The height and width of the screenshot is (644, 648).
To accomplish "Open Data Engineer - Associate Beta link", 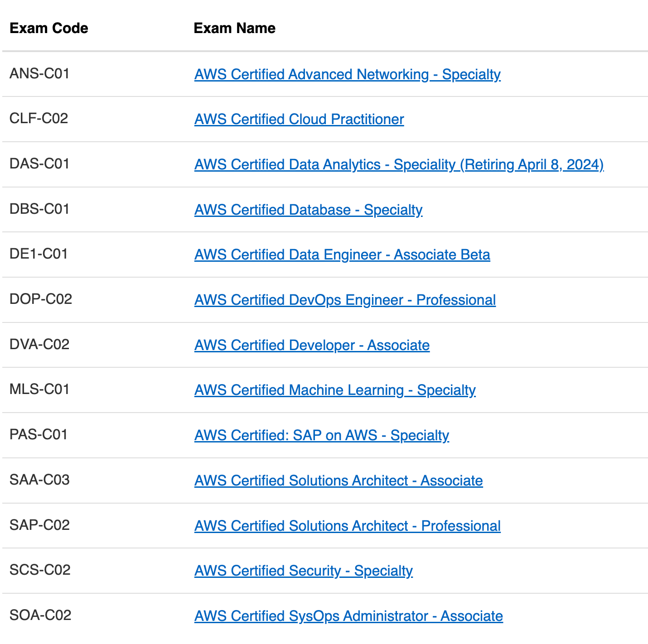I will [342, 255].
